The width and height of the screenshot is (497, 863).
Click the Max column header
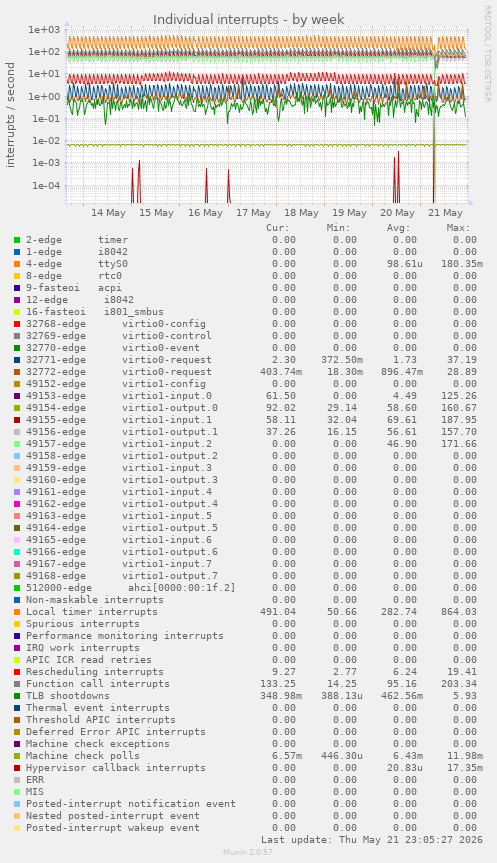(458, 228)
